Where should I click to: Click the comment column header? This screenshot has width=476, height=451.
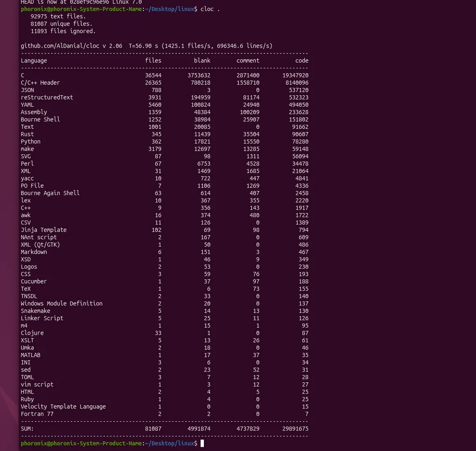click(248, 60)
